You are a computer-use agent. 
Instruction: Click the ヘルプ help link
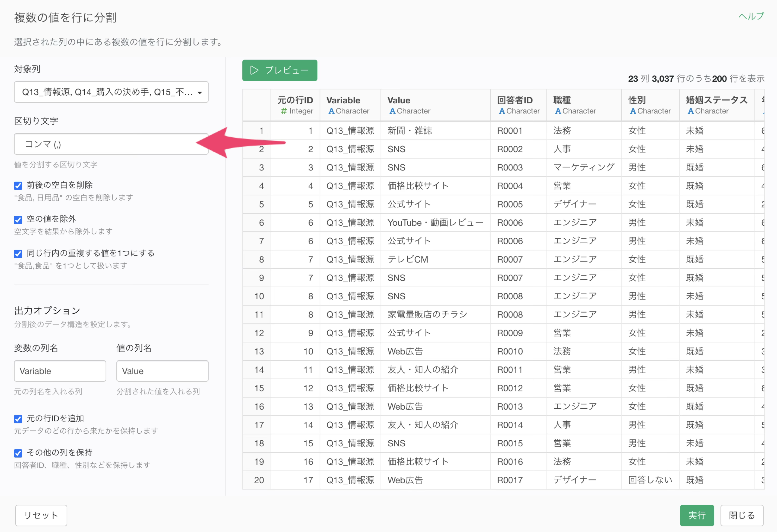[x=751, y=16]
